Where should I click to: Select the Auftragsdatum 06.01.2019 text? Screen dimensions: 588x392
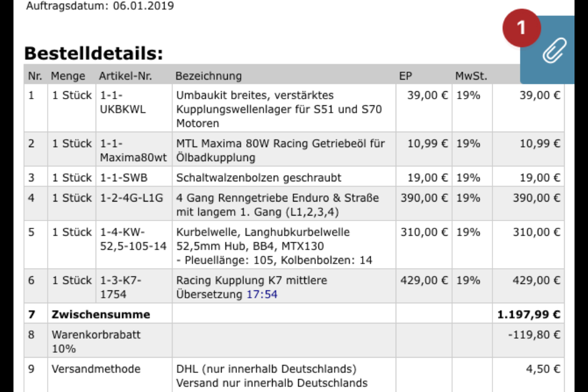tap(100, 6)
